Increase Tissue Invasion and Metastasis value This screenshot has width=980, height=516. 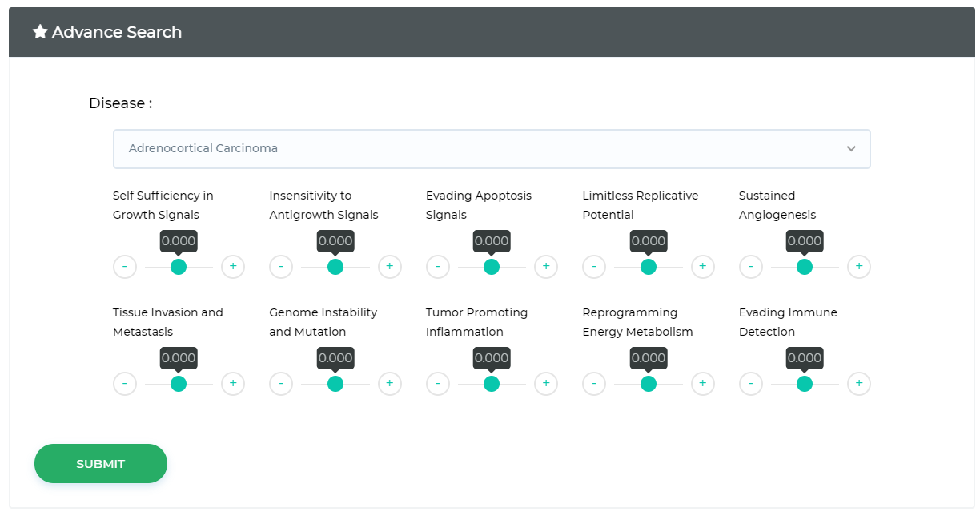coord(233,384)
